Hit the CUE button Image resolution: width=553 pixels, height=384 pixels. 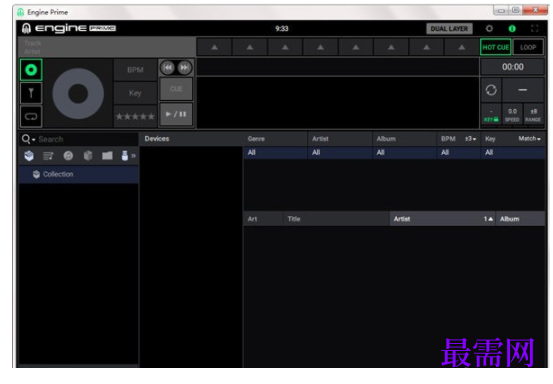coord(176,89)
